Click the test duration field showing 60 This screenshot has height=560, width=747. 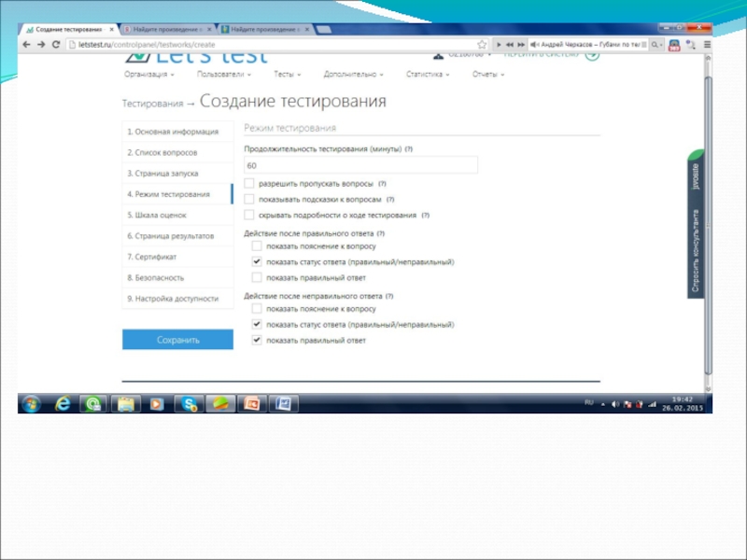point(360,165)
